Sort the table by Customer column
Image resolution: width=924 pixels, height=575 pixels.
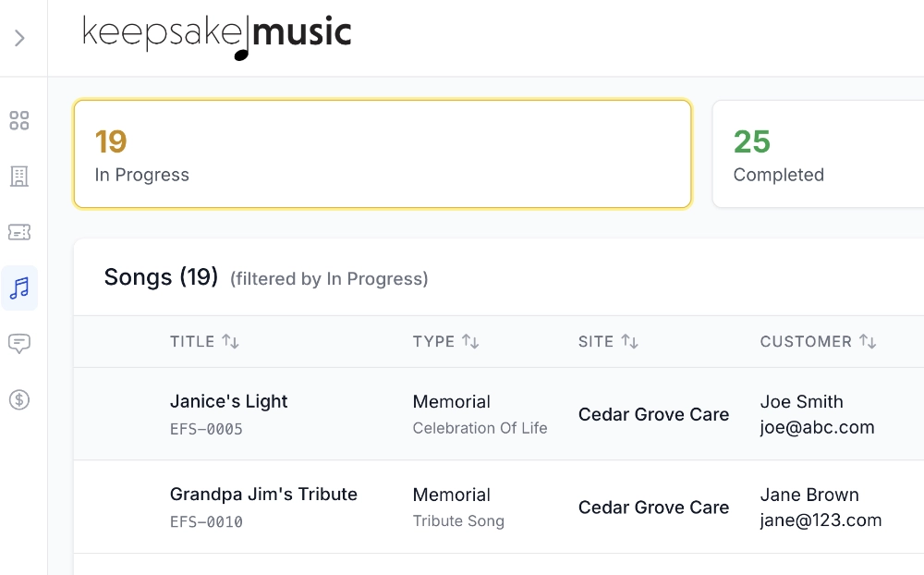click(x=868, y=342)
